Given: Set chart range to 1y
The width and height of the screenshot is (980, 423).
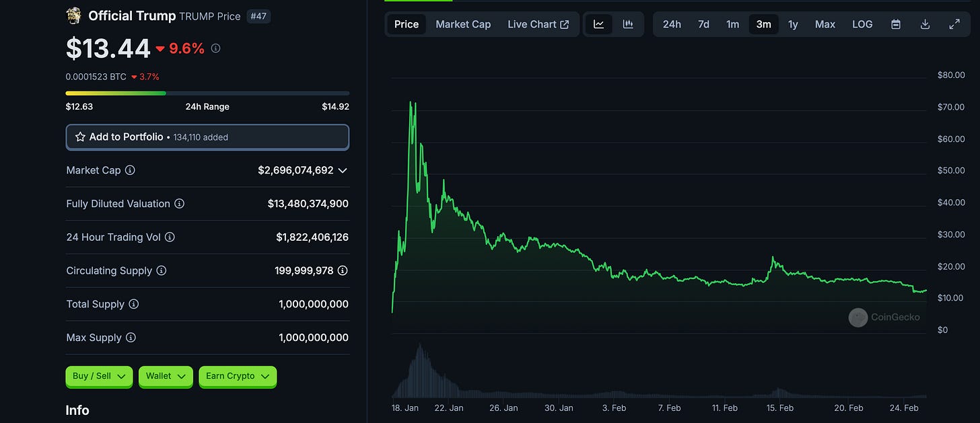Looking at the screenshot, I should [x=793, y=24].
